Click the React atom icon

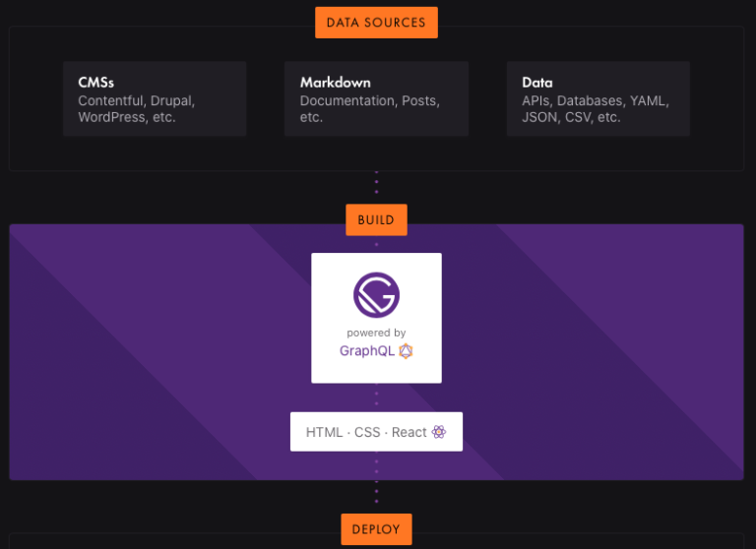[439, 432]
